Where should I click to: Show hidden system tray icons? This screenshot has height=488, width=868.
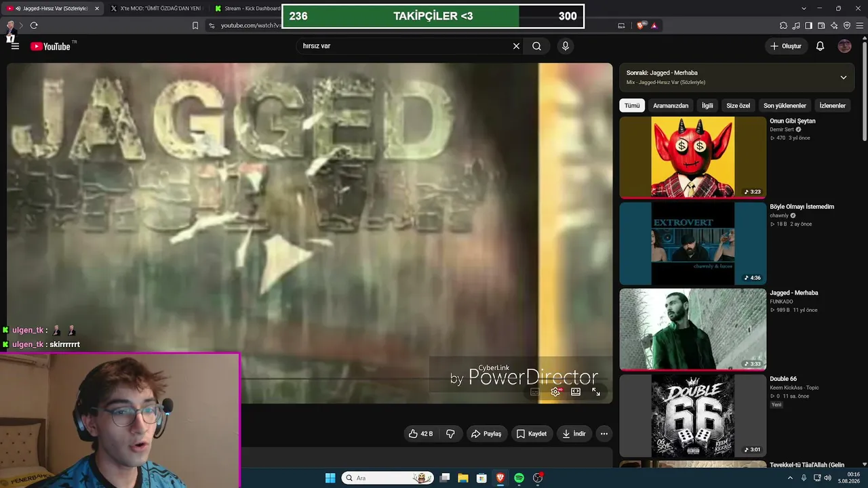pos(789,478)
